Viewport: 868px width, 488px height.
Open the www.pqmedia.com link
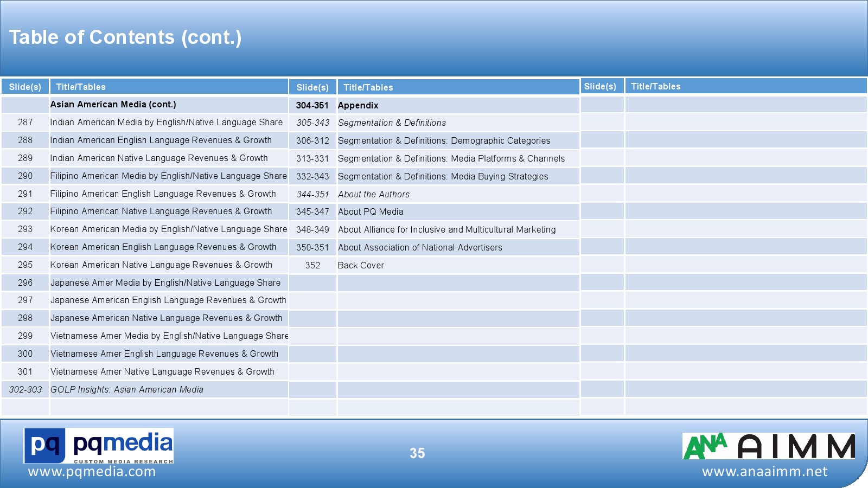[x=92, y=472]
